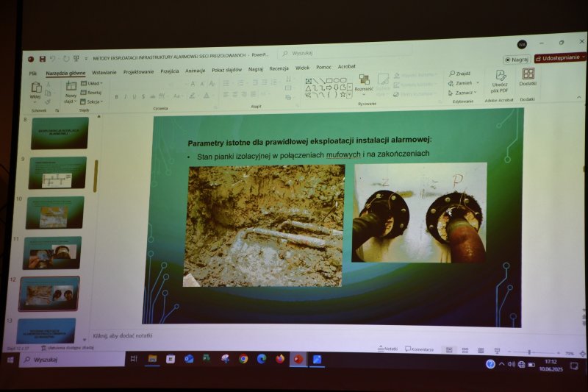The width and height of the screenshot is (588, 392).
Task: Switch to Reading view
Action: (481, 350)
